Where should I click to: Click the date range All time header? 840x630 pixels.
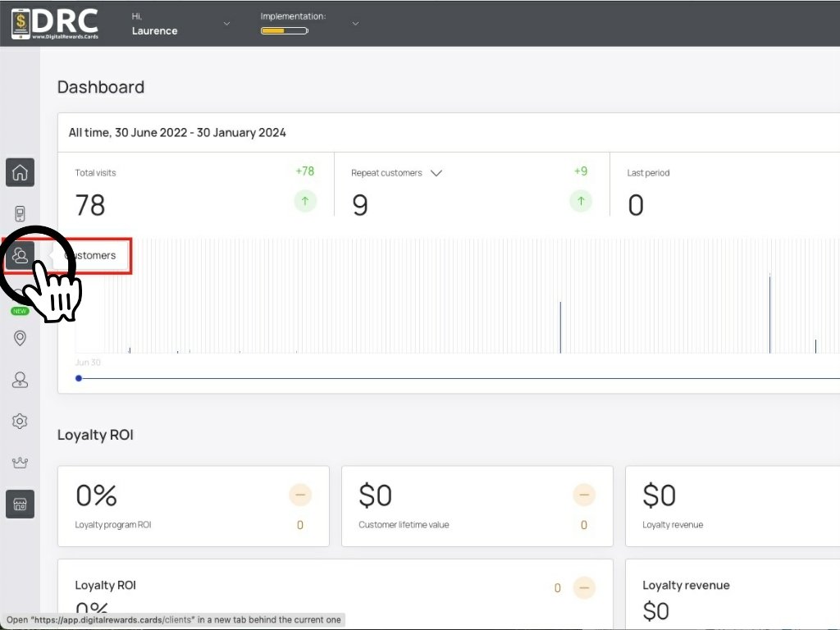pos(177,133)
